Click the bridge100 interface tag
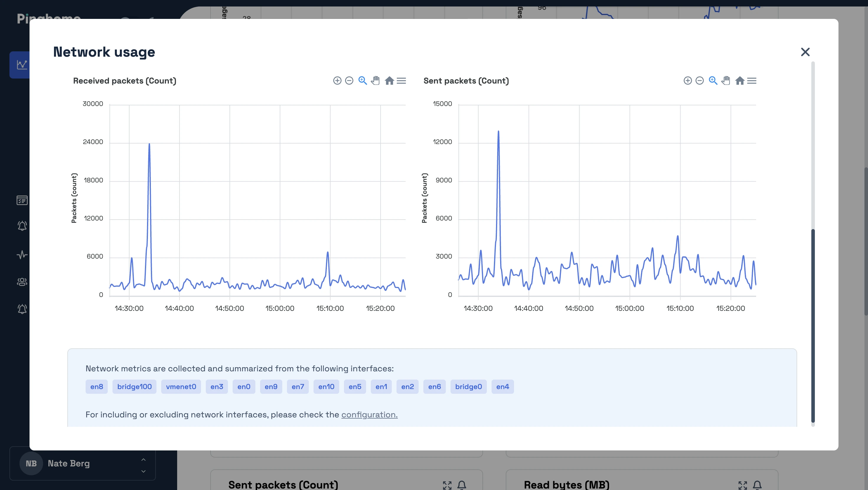The height and width of the screenshot is (490, 868). [134, 387]
